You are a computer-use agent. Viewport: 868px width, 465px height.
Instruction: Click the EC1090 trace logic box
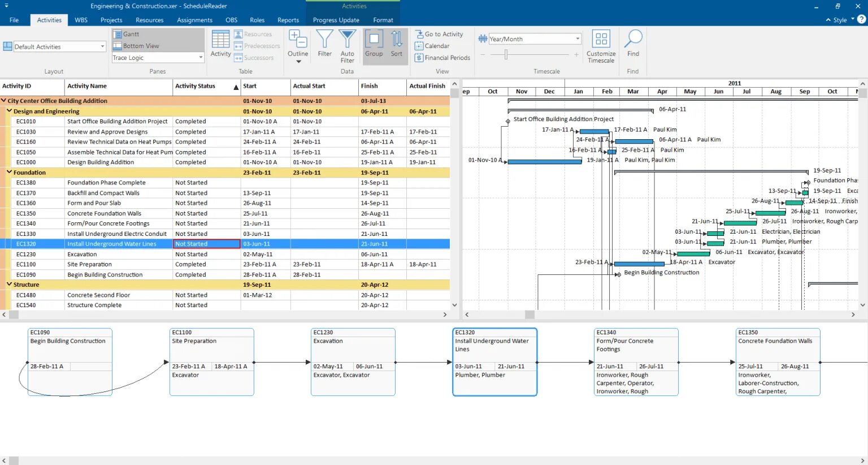(x=70, y=362)
